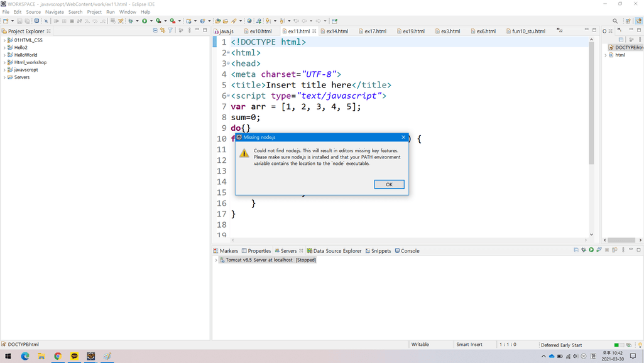
Task: Click the last edit location toolbar icon
Action: pos(296,21)
